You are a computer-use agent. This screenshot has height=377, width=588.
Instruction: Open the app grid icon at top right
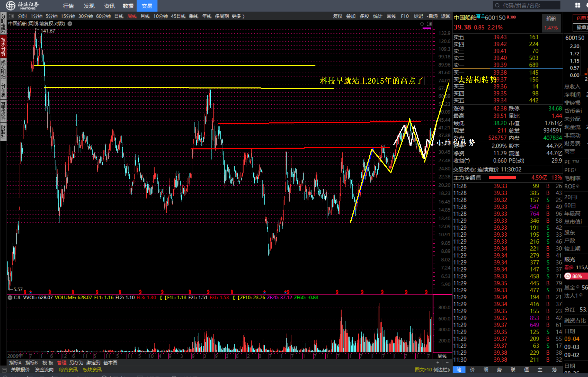click(578, 5)
